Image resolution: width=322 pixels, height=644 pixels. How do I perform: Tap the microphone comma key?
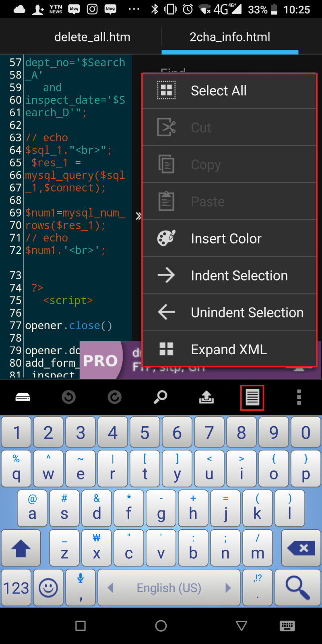80,588
